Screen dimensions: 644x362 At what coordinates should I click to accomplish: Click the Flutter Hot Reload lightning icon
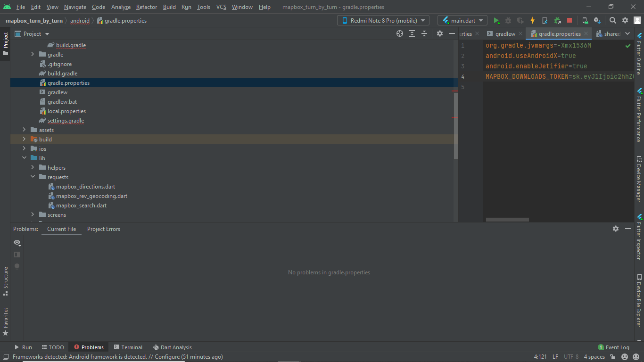(x=532, y=20)
